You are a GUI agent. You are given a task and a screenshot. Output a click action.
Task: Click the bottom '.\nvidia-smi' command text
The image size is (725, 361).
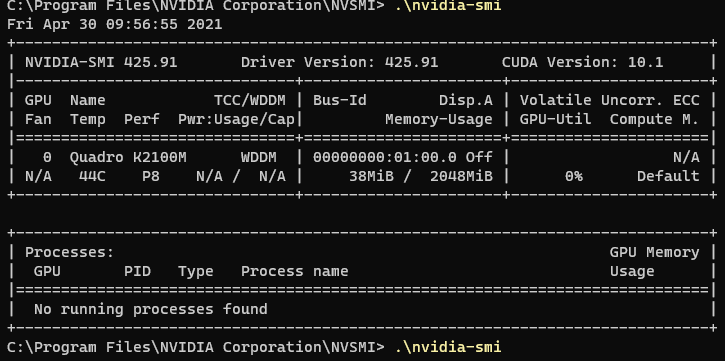(448, 347)
